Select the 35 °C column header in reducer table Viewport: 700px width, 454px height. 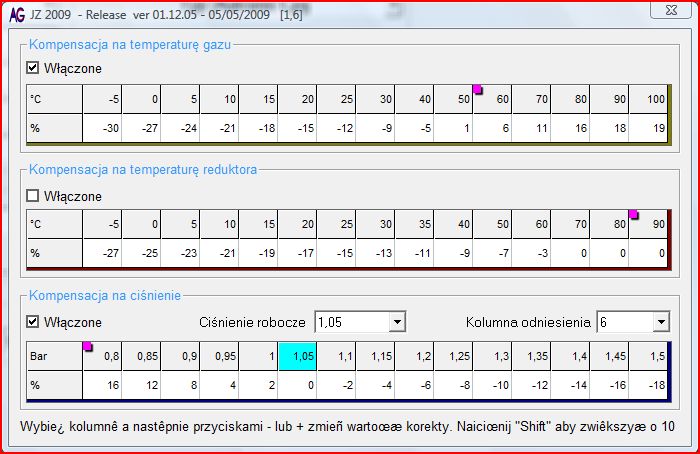click(414, 224)
